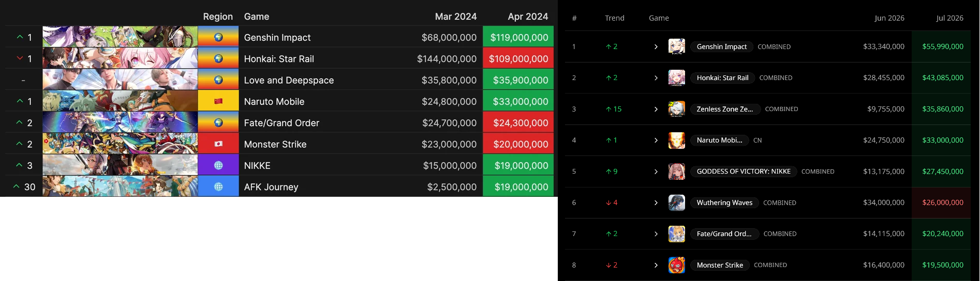Sort by the Jul 2026 column header
The height and width of the screenshot is (281, 980).
coord(949,18)
